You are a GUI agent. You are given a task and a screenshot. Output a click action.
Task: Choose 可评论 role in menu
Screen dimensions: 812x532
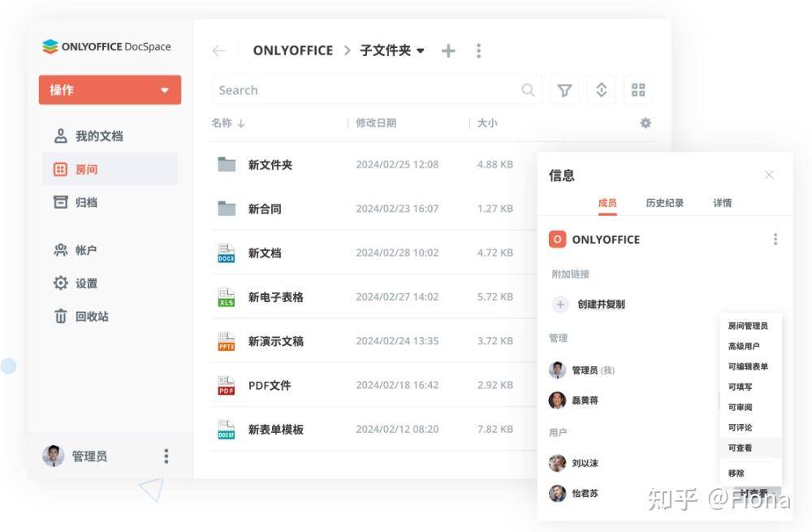(750, 427)
